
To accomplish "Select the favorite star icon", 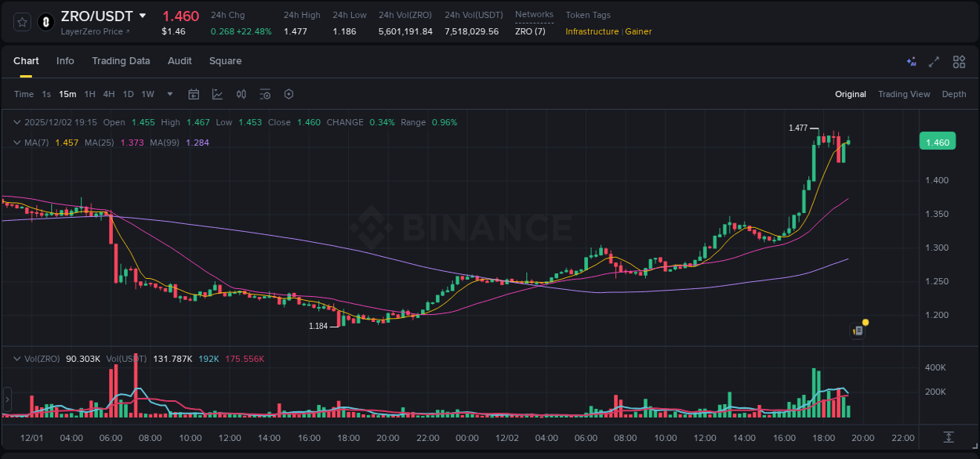I will point(21,22).
